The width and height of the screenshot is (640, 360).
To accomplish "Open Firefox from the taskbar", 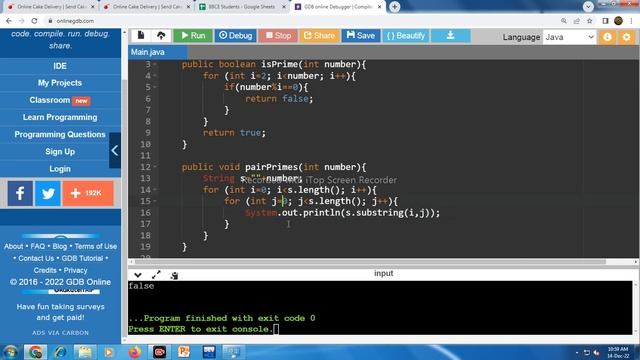I will pyautogui.click(x=134, y=352).
